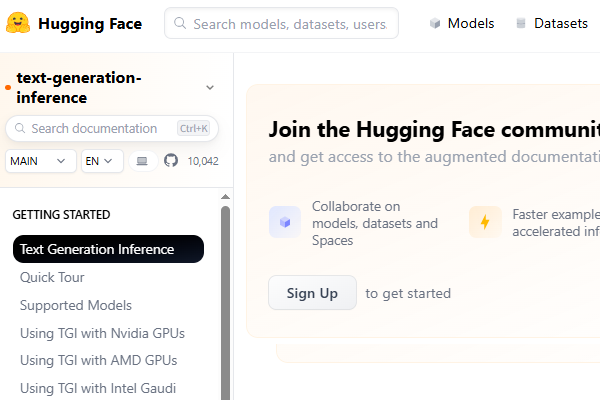The width and height of the screenshot is (600, 400).
Task: Click the Sign Up button
Action: pos(312,293)
